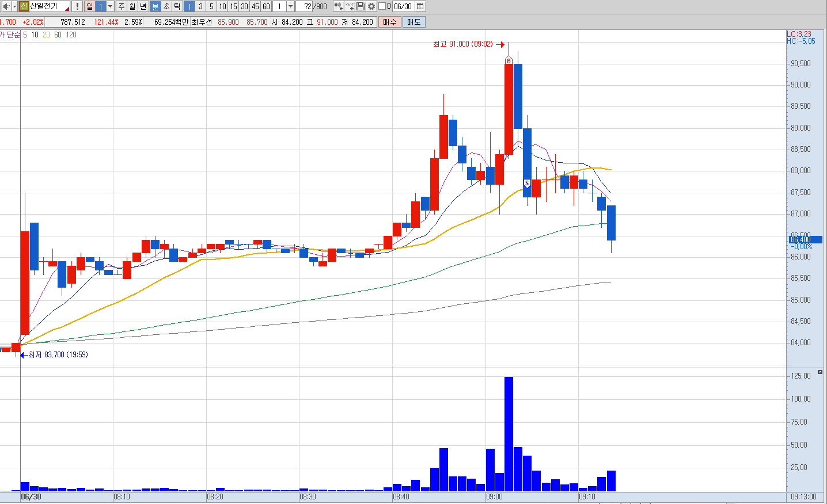Click the exclamation alert icon
The height and width of the screenshot is (504, 827).
coord(77,6)
